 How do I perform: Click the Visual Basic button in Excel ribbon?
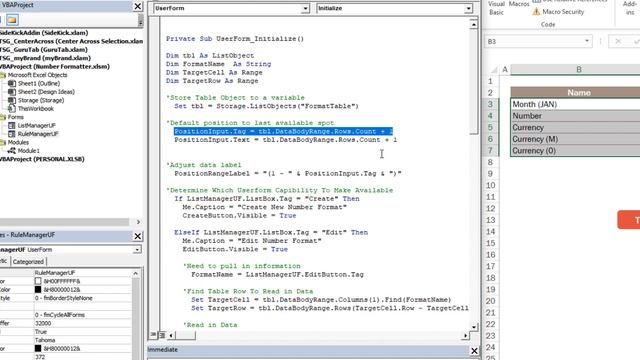point(496,8)
